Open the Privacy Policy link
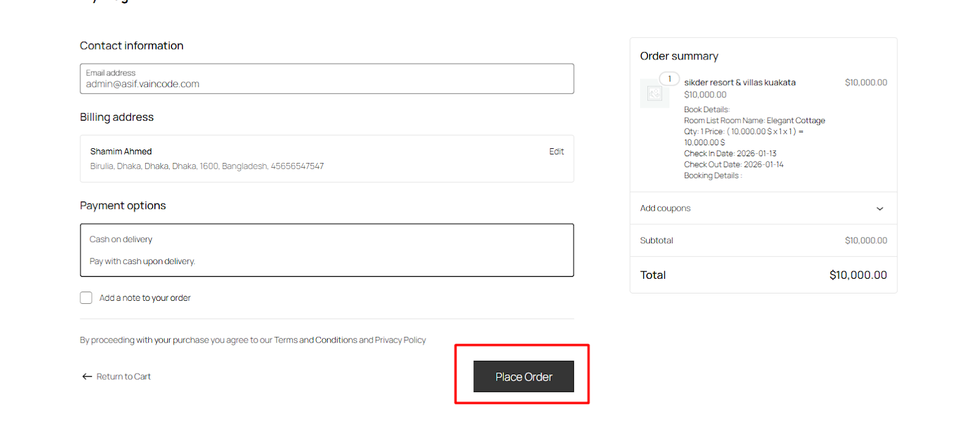The height and width of the screenshot is (446, 980). point(400,340)
